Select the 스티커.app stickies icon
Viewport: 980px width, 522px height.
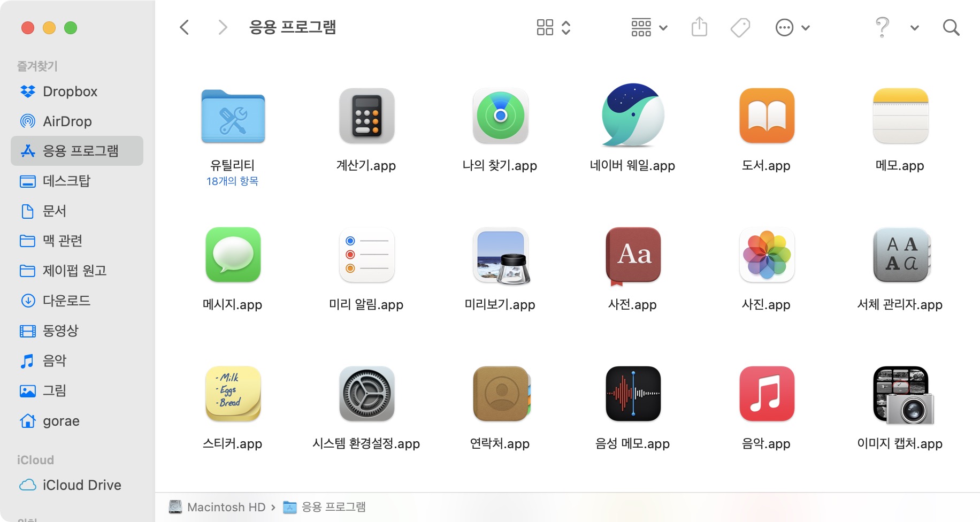click(233, 394)
